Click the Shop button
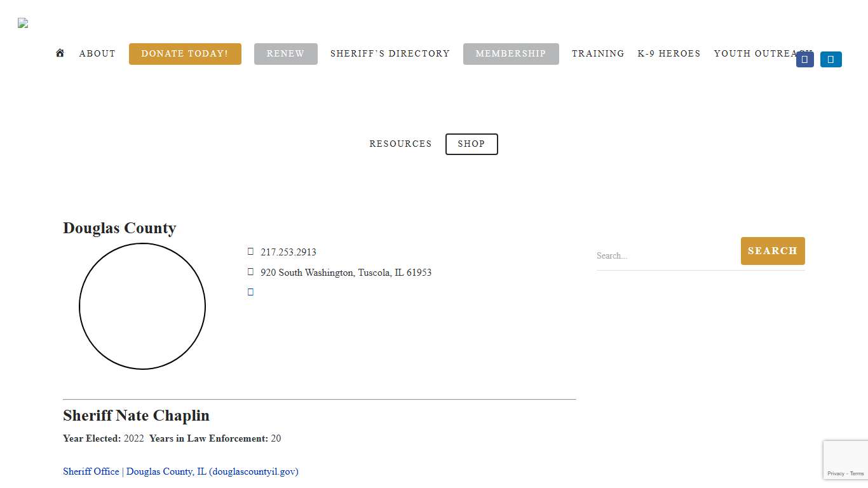 471,144
